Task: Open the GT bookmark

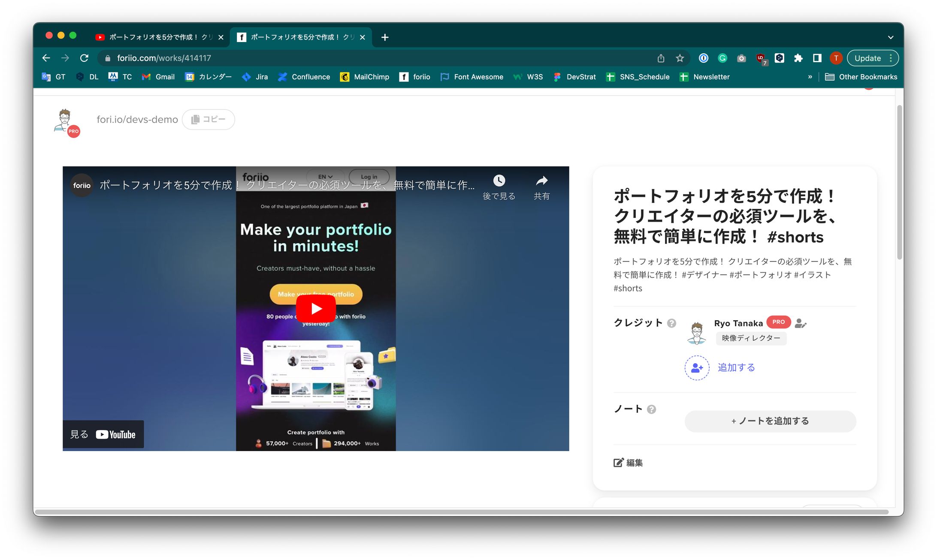Action: (x=54, y=77)
